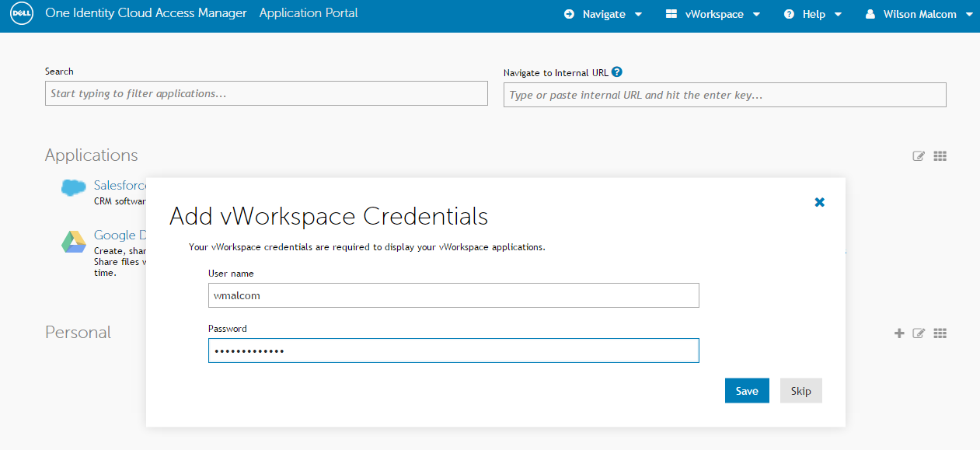Open the Navigate dropdown menu
The width and height of the screenshot is (980, 450).
[603, 14]
